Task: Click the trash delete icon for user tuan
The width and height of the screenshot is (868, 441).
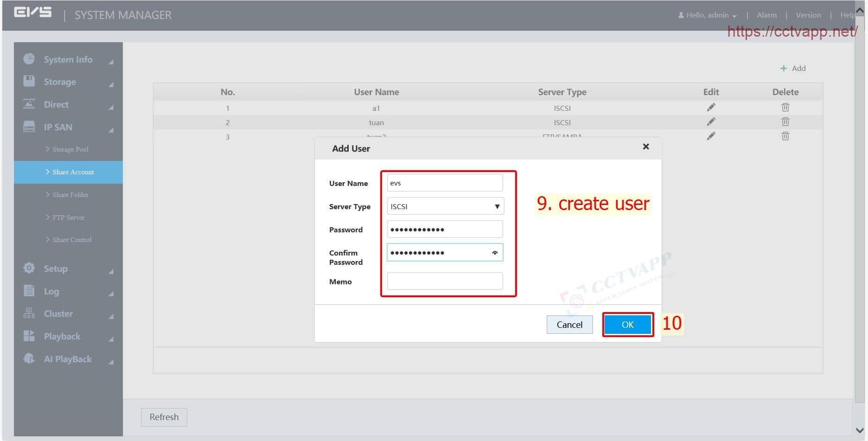Action: tap(785, 122)
